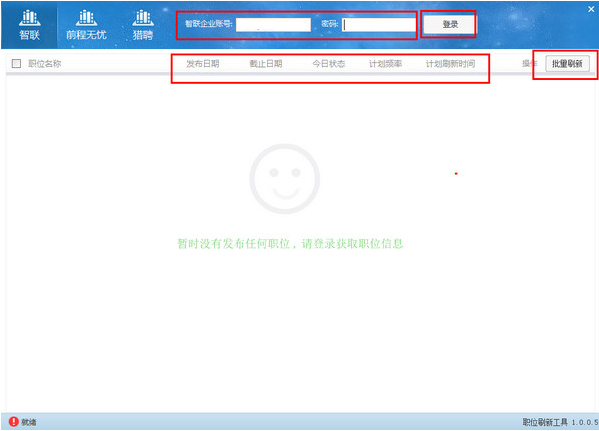The height and width of the screenshot is (431, 599).
Task: Click the 职位名称 column header
Action: 45,64
